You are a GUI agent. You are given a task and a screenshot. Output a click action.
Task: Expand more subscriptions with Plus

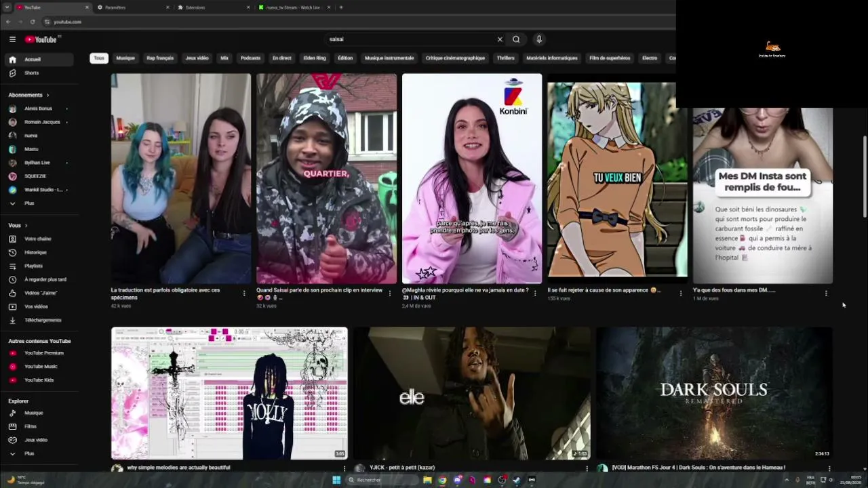click(x=40, y=203)
